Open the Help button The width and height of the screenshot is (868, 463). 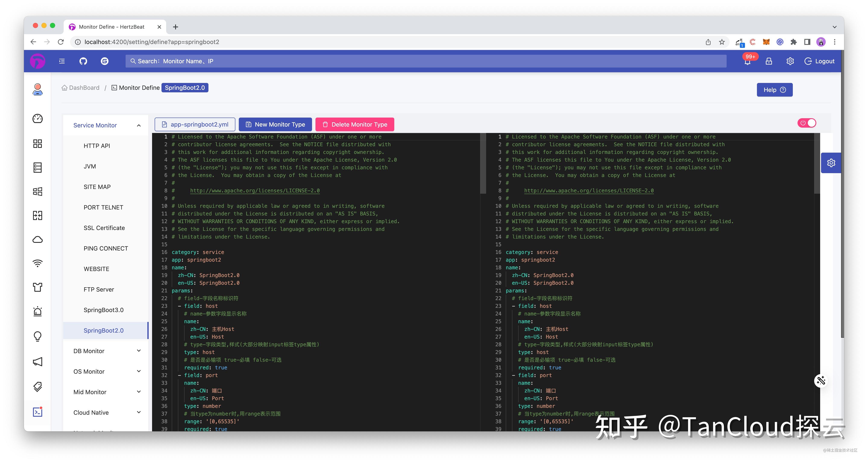click(x=774, y=90)
